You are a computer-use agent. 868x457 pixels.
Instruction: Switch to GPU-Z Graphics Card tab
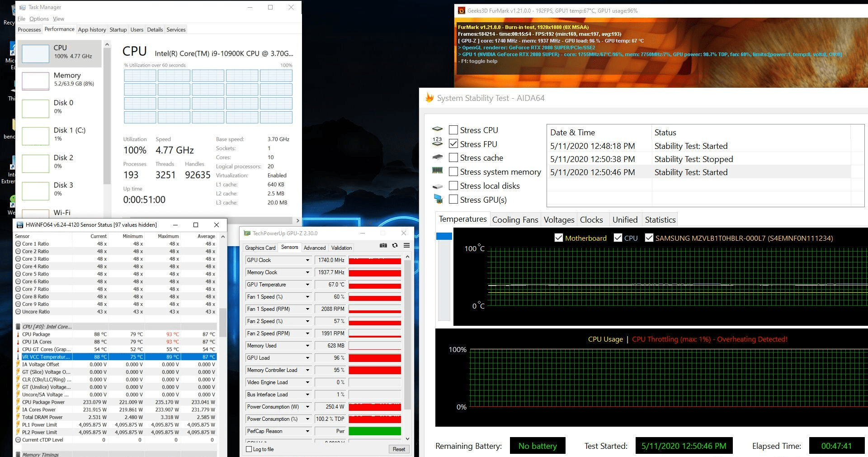tap(260, 248)
